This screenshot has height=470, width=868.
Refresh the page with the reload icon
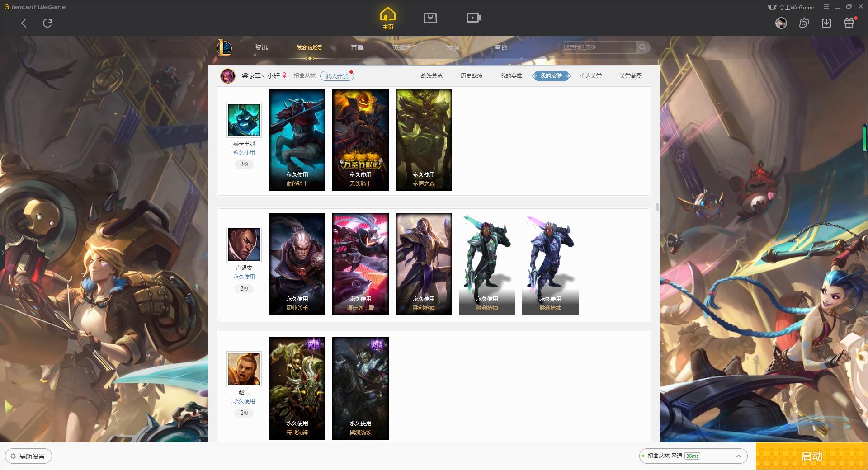[47, 23]
